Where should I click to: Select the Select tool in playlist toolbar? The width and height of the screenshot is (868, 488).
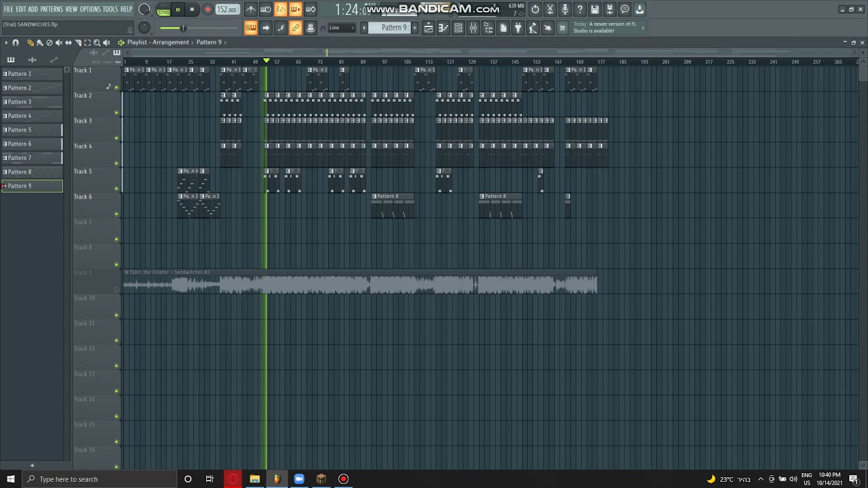click(87, 43)
